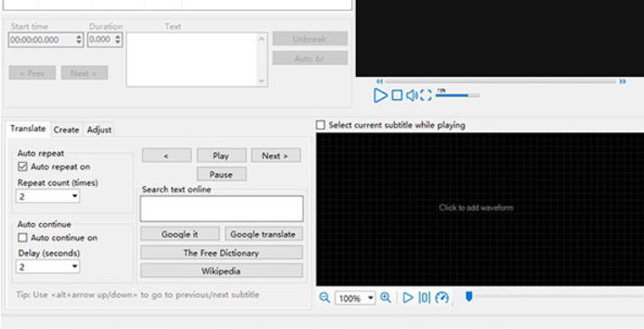644x329 pixels.
Task: Stop video playback with the square icon
Action: click(x=397, y=95)
